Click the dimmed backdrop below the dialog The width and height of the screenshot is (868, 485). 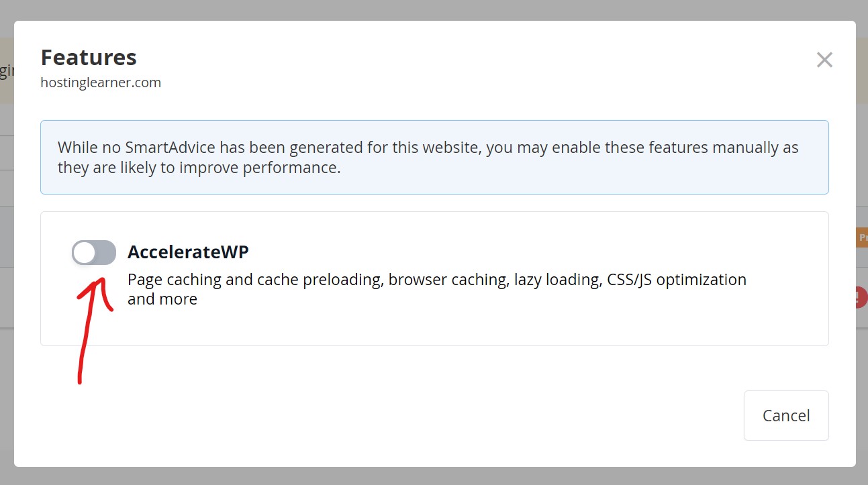pyautogui.click(x=434, y=476)
